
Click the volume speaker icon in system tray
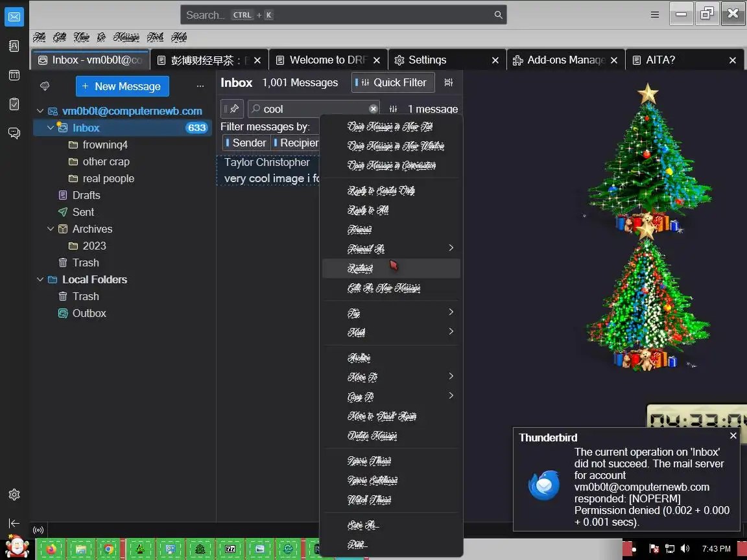tap(685, 548)
